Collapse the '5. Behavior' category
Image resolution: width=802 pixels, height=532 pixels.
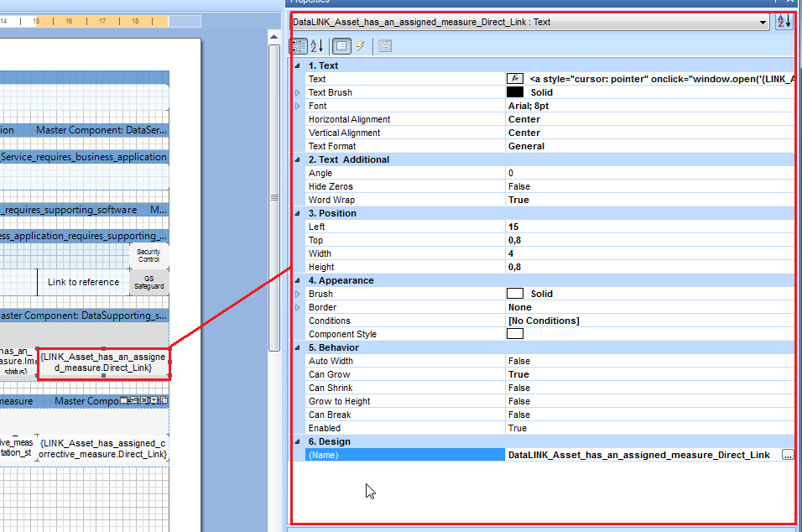pos(297,347)
